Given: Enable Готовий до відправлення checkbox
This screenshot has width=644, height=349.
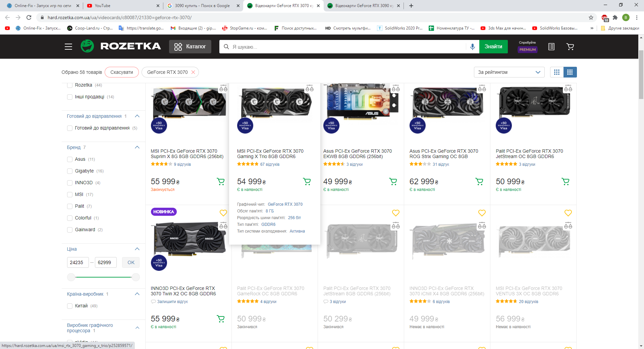Looking at the screenshot, I should 70,128.
